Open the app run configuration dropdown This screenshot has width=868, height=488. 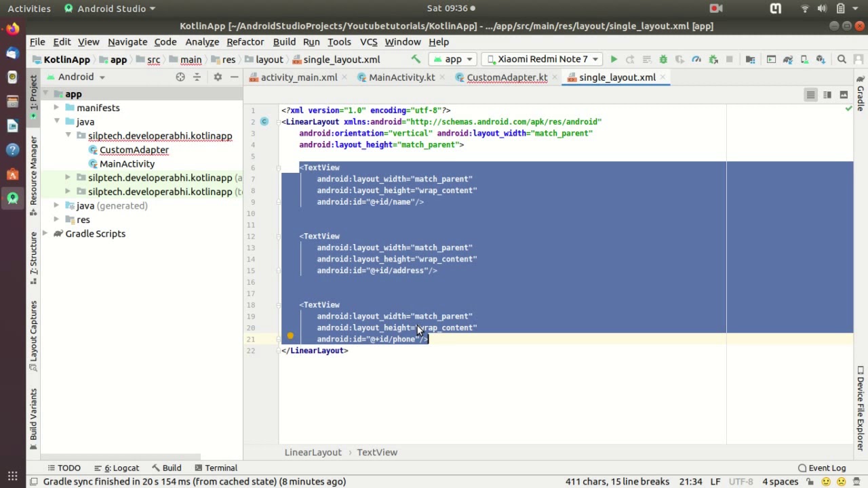coord(453,59)
